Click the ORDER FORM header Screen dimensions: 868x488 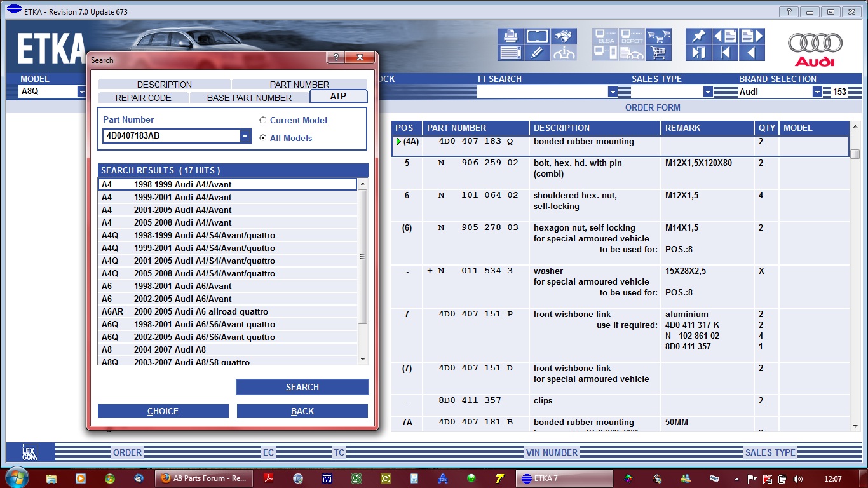point(653,107)
